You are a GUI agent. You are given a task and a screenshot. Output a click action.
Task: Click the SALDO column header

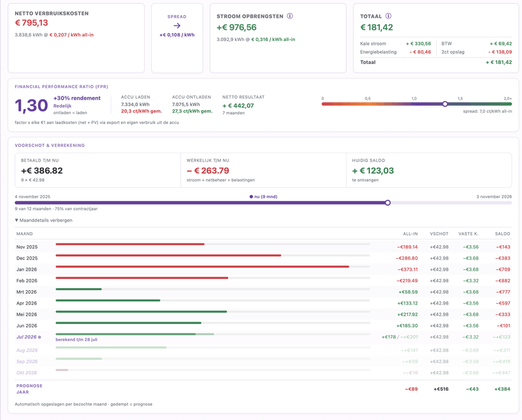(502, 234)
